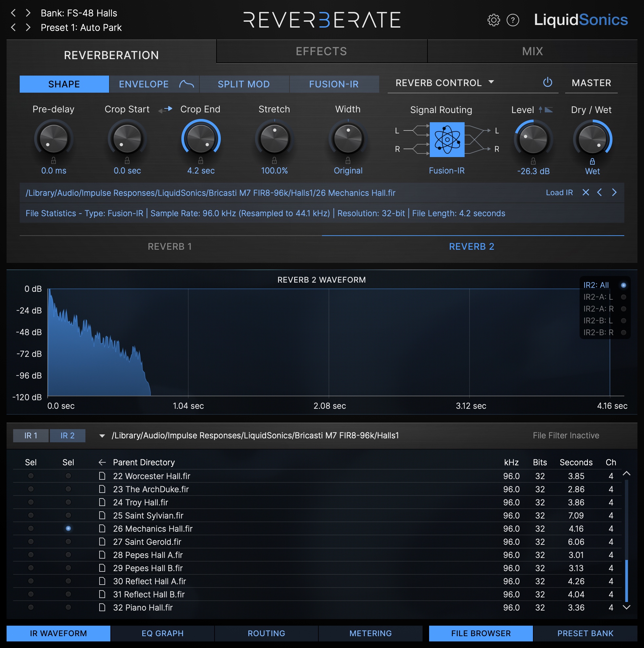Toggle the reverb power icon
644x648 pixels.
547,82
